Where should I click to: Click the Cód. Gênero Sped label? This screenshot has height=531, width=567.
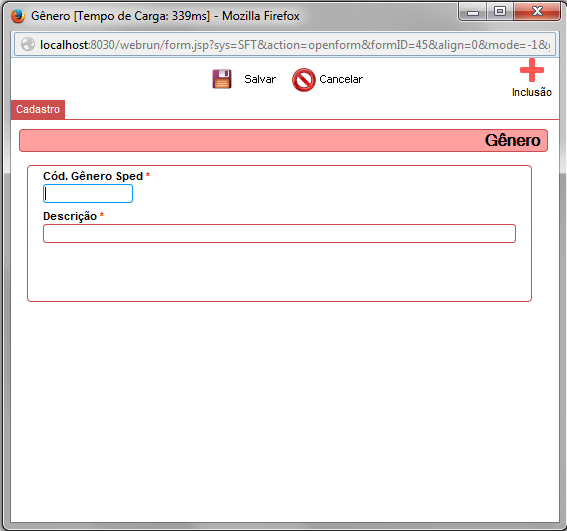point(93,176)
